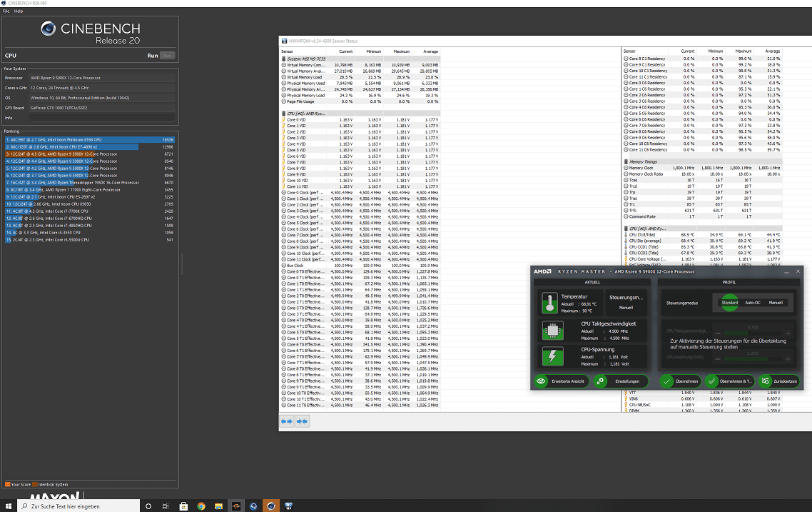Viewport: 812px width, 512px height.
Task: Click CPU (Tctl/Tdie) temperature row
Action: [x=702, y=235]
